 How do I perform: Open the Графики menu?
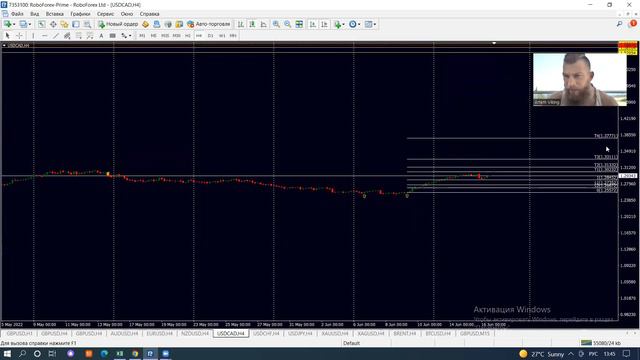point(80,14)
